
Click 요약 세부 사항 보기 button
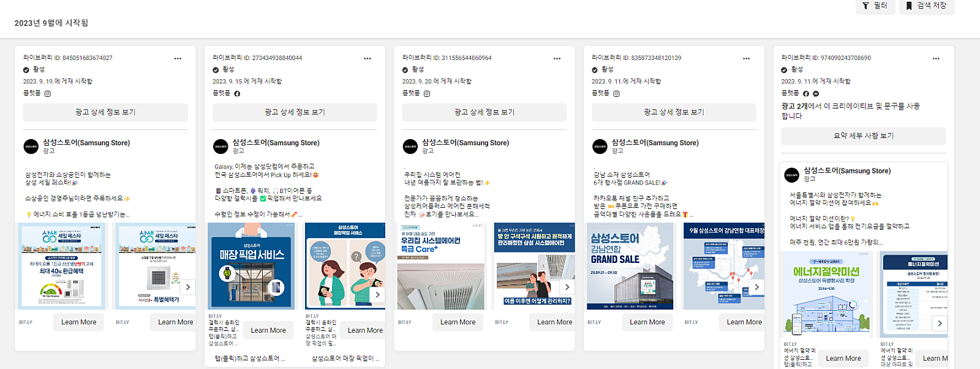(864, 136)
